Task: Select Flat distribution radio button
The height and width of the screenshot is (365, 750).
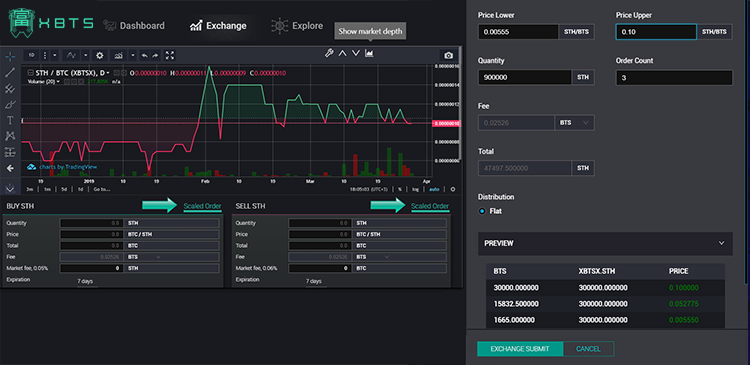Action: pyautogui.click(x=482, y=211)
